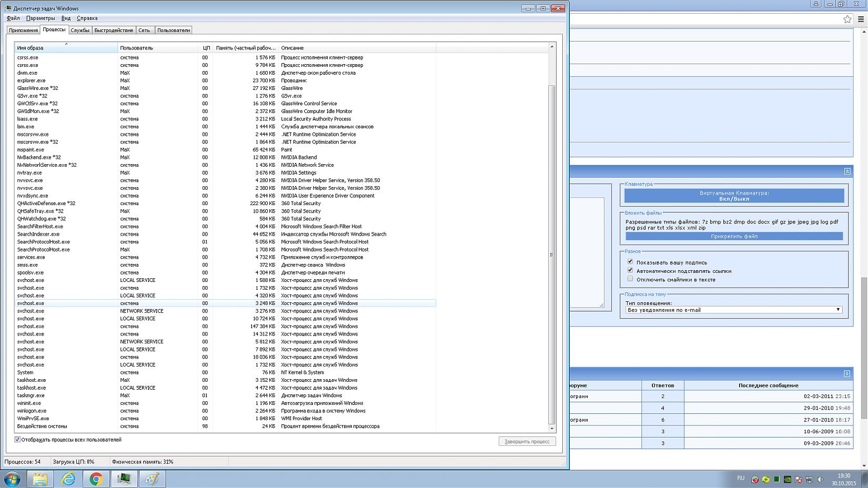Toggle virtual keyboard Вкл/Выкл button

coord(734,196)
